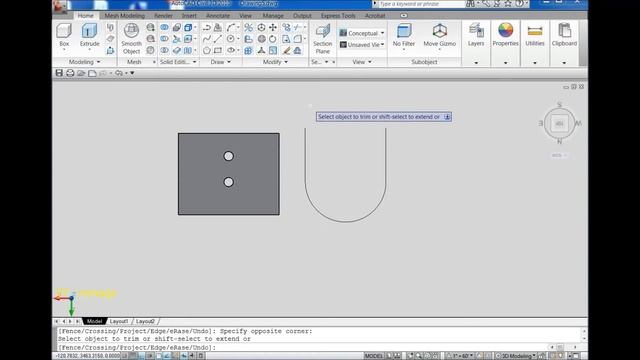
Task: Expand the Layers panel arrow
Action: 476,63
